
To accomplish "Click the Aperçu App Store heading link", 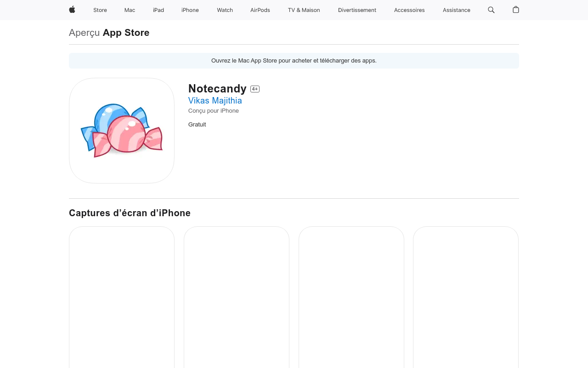I will click(109, 33).
